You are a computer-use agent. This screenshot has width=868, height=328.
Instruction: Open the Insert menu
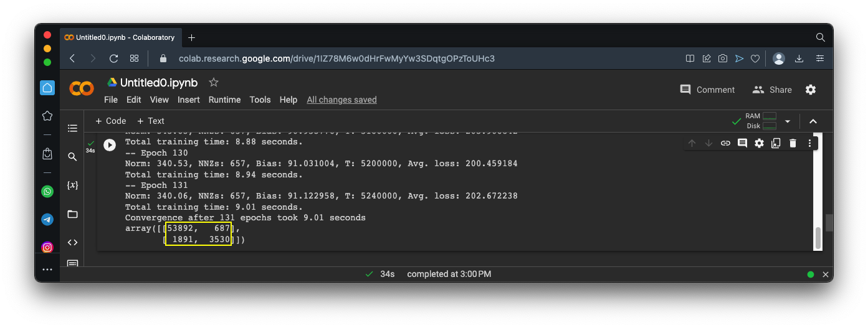coord(189,100)
